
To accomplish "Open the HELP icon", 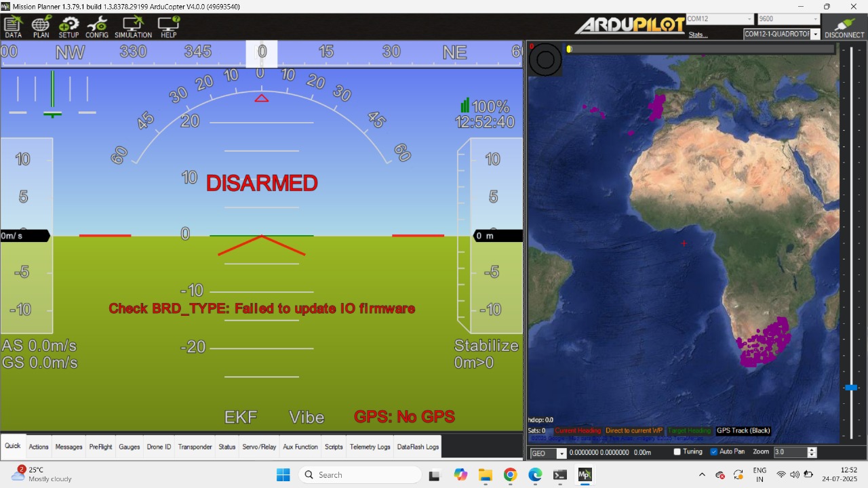I will (168, 27).
